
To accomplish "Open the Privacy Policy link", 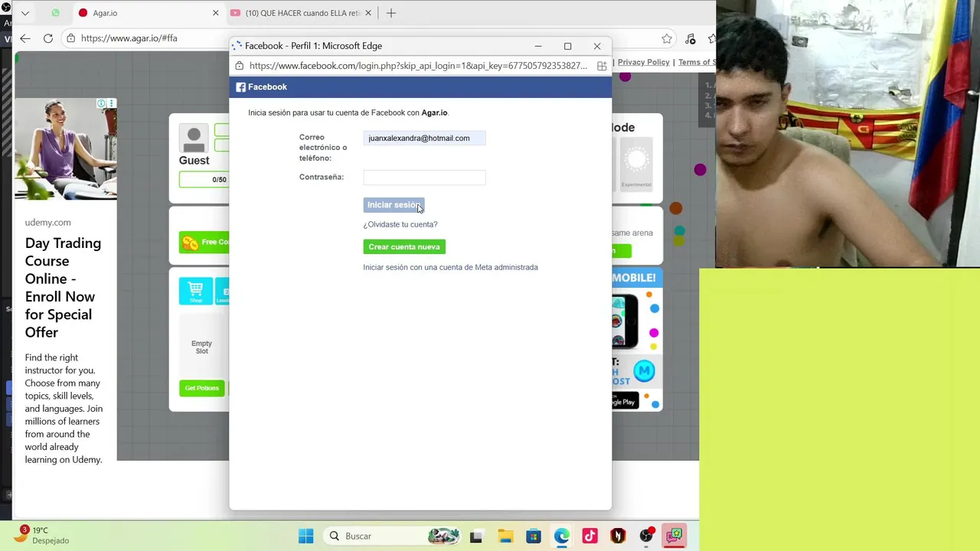I will pyautogui.click(x=643, y=62).
